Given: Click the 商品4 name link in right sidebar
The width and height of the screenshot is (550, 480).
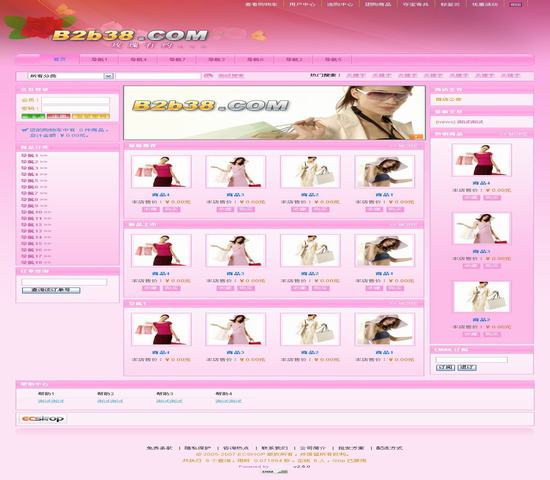Looking at the screenshot, I should 482,183.
